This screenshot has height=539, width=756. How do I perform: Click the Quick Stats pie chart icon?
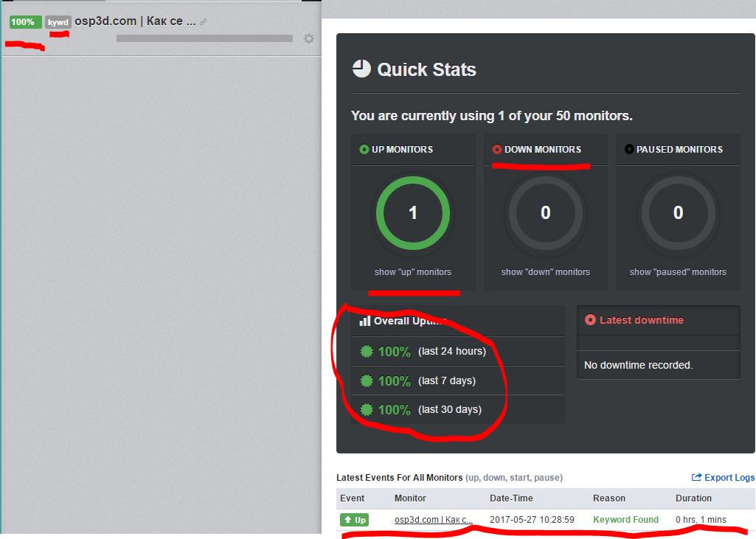coord(361,69)
